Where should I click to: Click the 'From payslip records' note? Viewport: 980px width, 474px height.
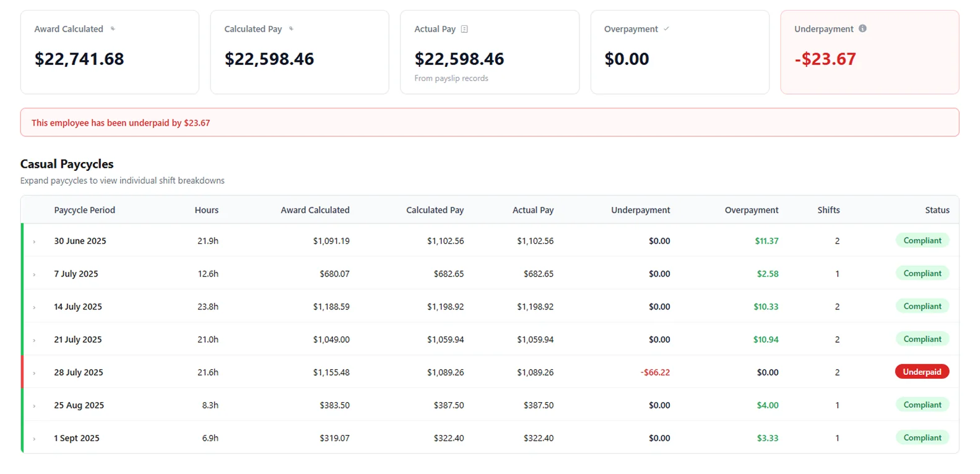pos(451,79)
